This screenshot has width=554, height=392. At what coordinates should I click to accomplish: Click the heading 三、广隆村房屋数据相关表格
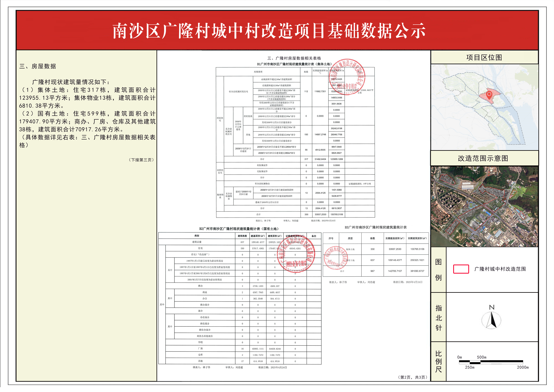tap(294, 58)
